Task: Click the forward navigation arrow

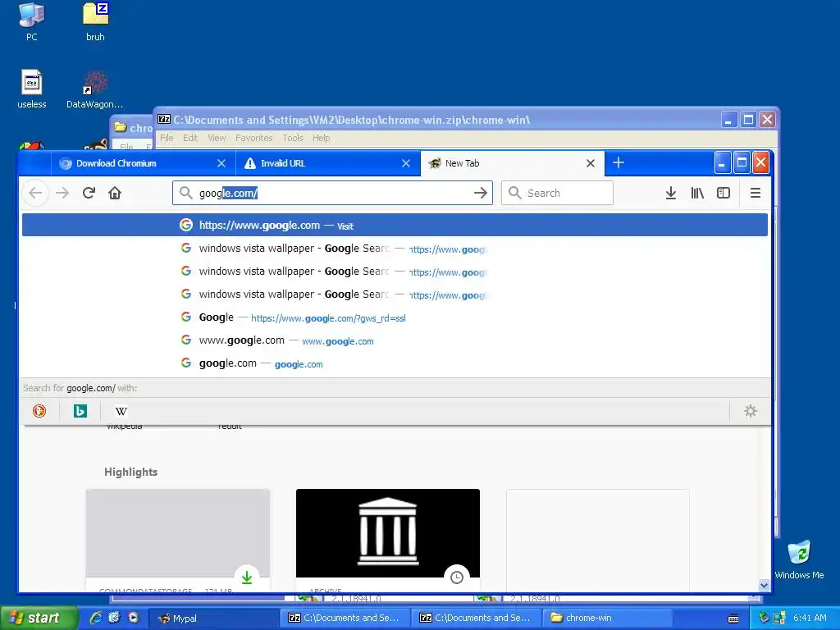Action: [x=62, y=193]
